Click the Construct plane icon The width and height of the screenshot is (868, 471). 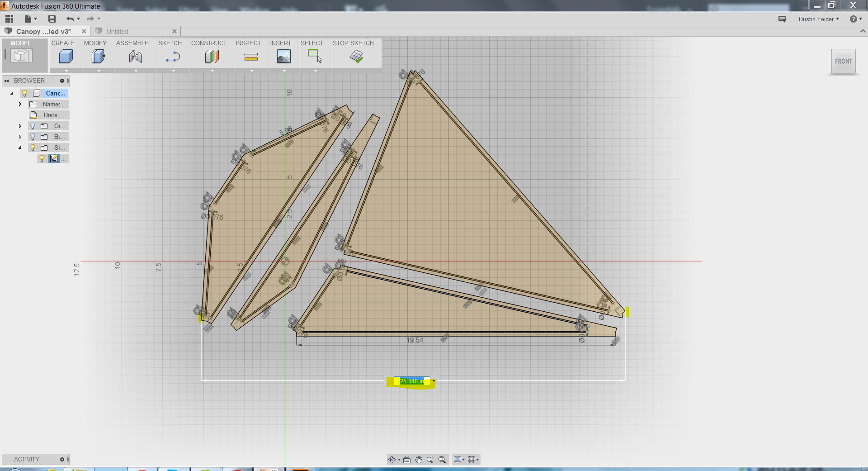click(212, 57)
